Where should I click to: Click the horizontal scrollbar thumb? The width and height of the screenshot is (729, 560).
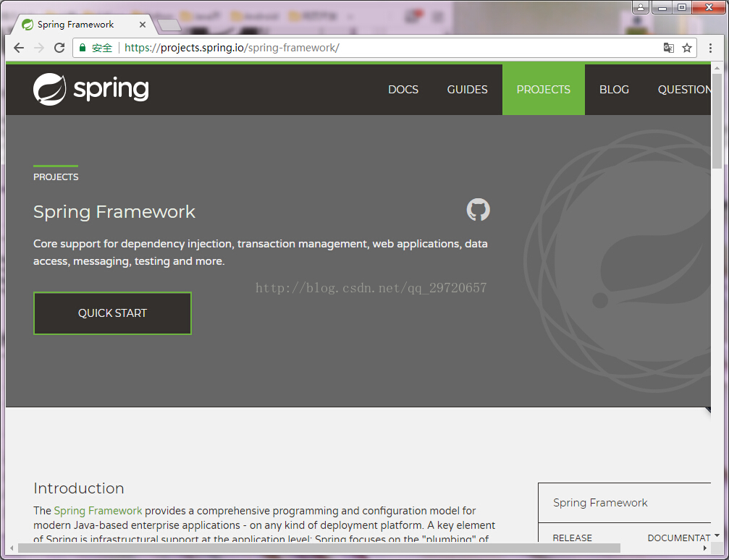319,548
